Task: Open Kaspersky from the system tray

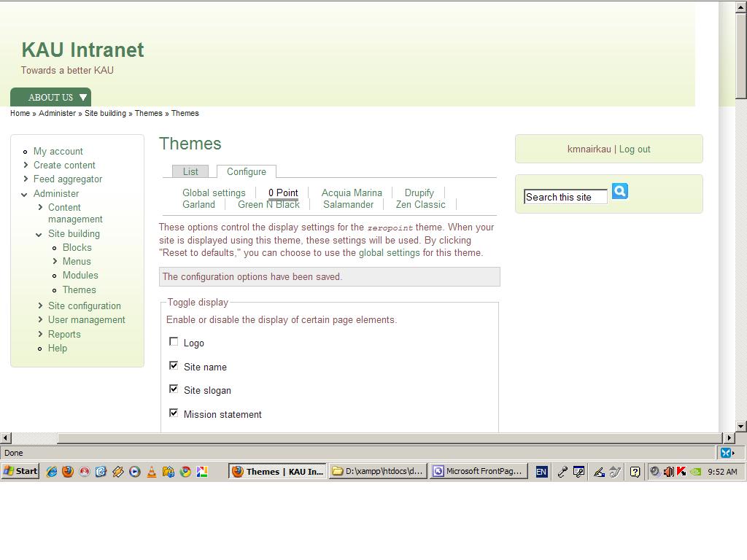Action: point(680,472)
